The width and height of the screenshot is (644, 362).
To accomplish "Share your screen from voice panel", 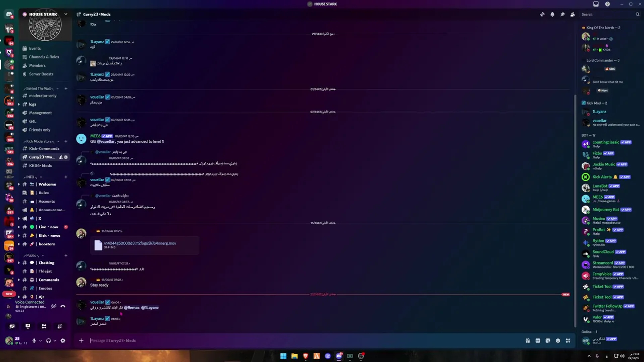I will tap(28, 326).
